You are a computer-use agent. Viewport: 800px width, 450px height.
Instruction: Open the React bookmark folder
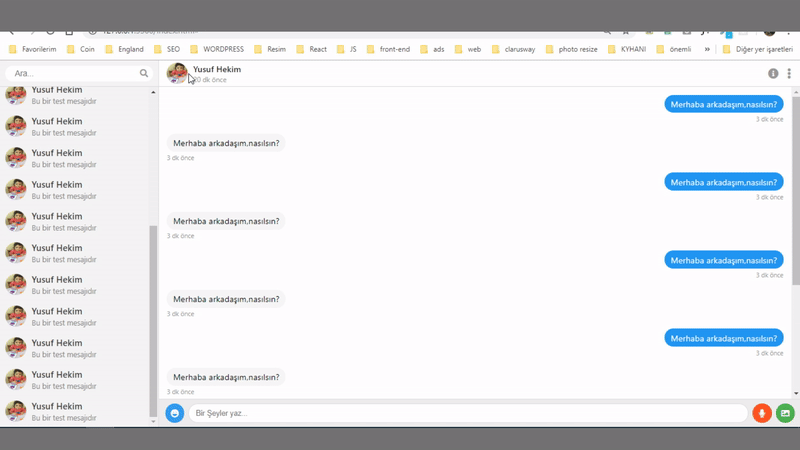[x=311, y=49]
